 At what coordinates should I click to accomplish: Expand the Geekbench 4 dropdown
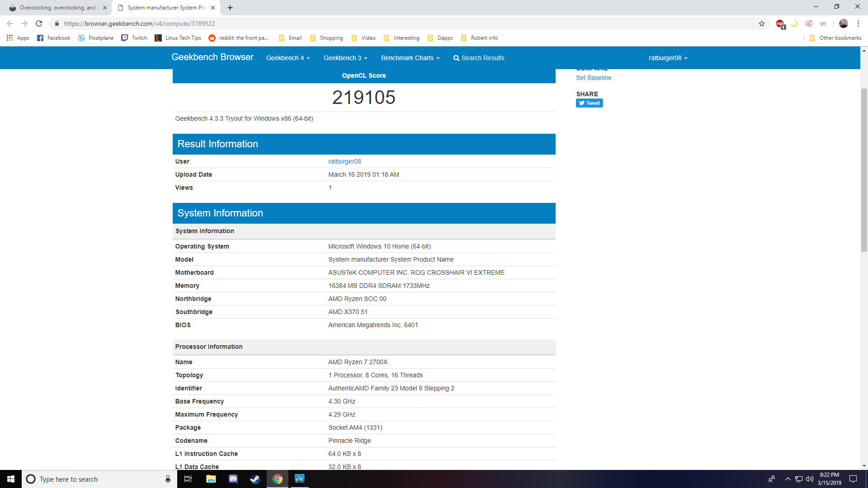tap(288, 58)
